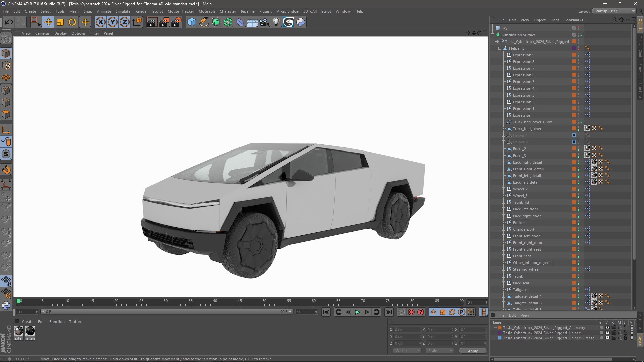Screen dimensions: 644x362
Task: Expand the Truck_bed_cover object
Action: 504,129
